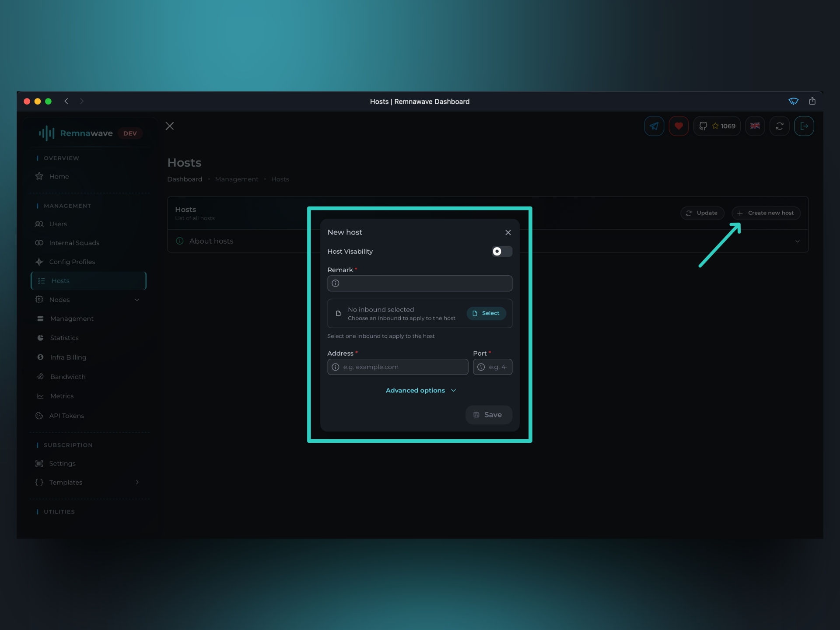Toggle the Host Visibility switch
Image resolution: width=840 pixels, height=630 pixels.
click(501, 251)
